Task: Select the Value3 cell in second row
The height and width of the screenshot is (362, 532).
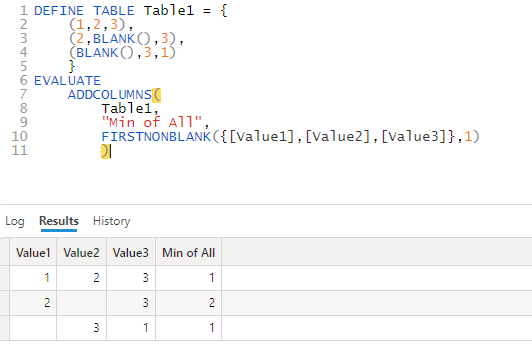Action: pos(131,303)
